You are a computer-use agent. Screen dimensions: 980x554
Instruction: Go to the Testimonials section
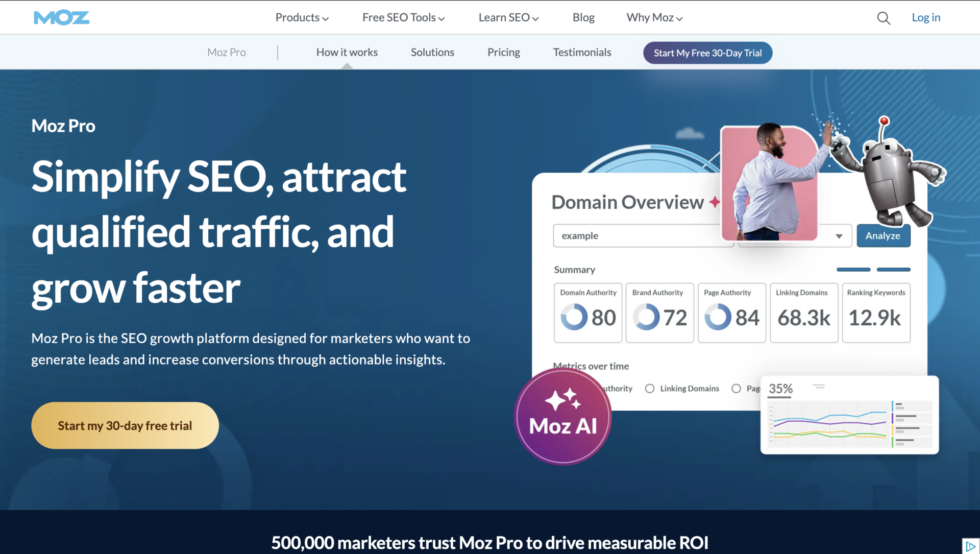pyautogui.click(x=582, y=52)
